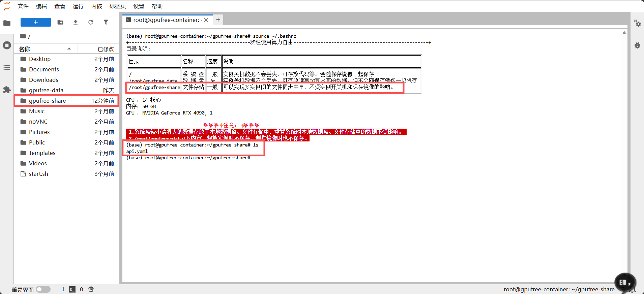Open the 查看 menu
Viewport: 644px width, 294px height.
click(x=60, y=6)
